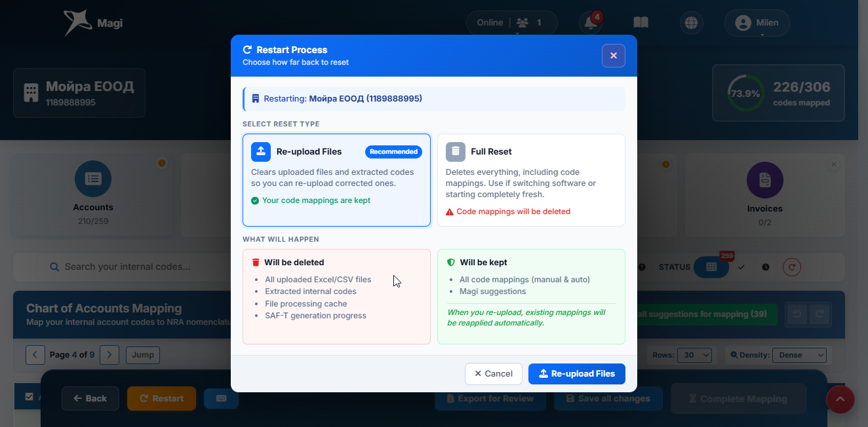868x427 pixels.
Task: Click the magnifier icon in search box
Action: [x=56, y=267]
